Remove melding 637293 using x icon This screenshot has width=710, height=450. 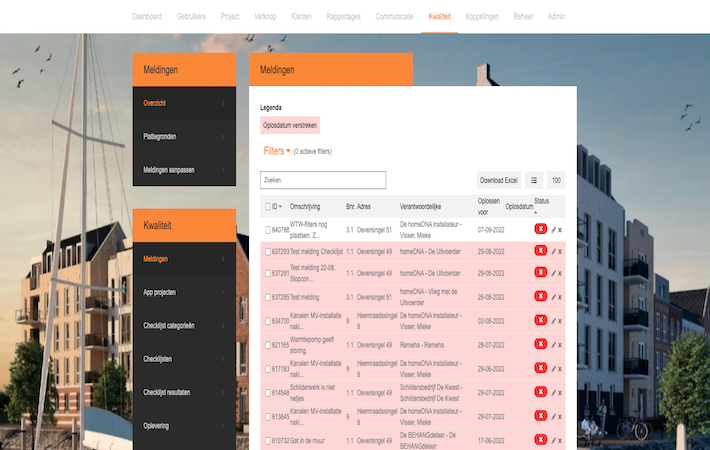click(560, 252)
